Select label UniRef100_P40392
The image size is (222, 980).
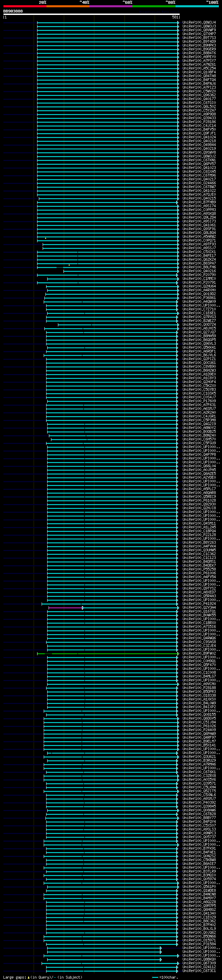(x=199, y=802)
